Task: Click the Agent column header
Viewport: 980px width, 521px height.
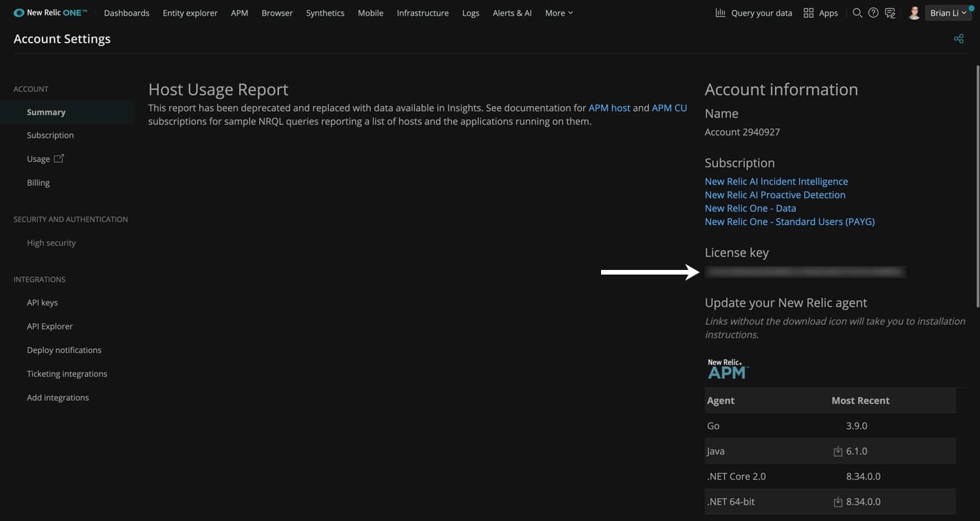Action: coord(721,401)
